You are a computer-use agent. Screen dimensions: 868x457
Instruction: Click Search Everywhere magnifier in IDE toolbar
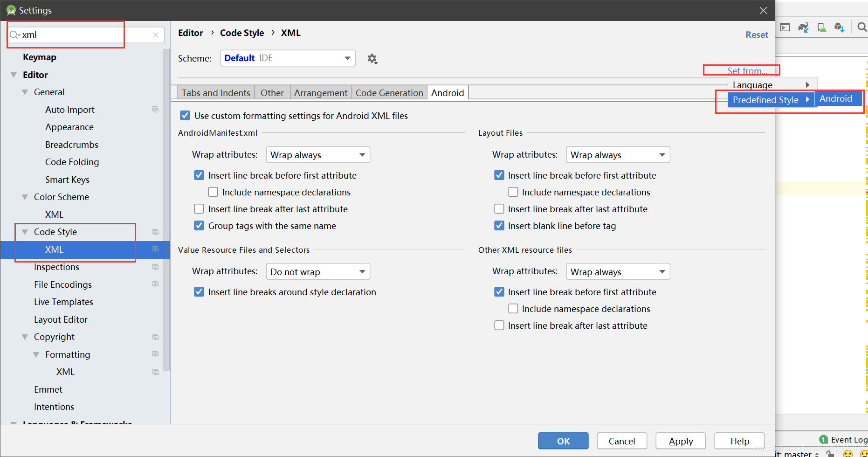pyautogui.click(x=862, y=28)
